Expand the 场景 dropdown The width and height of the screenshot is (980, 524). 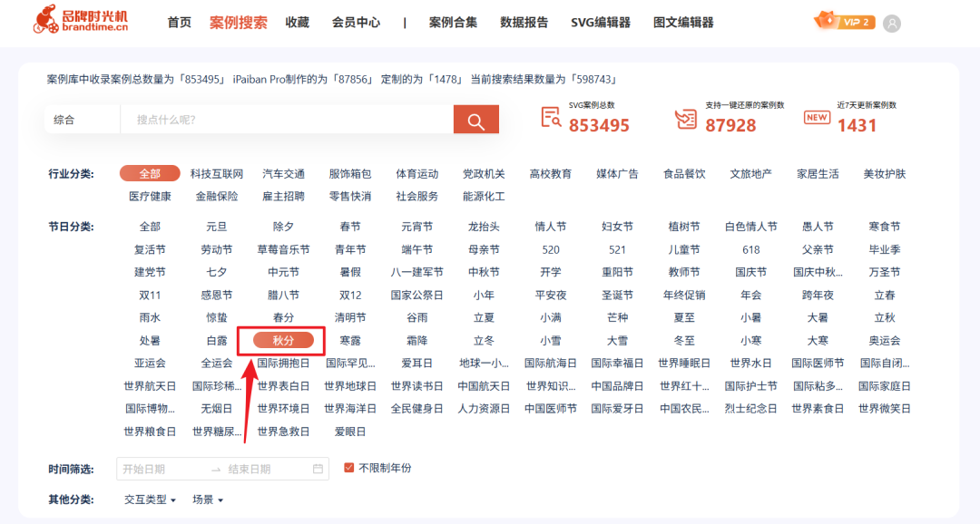pyautogui.click(x=207, y=499)
